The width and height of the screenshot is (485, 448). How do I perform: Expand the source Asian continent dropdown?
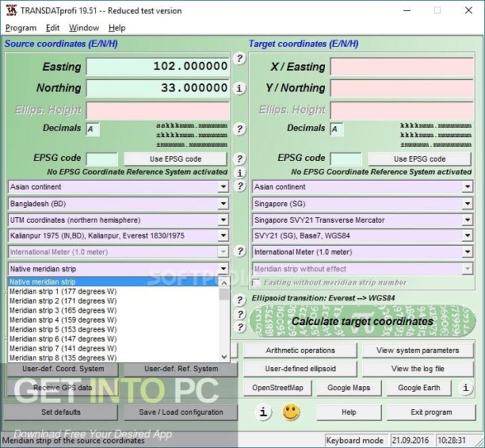point(223,186)
